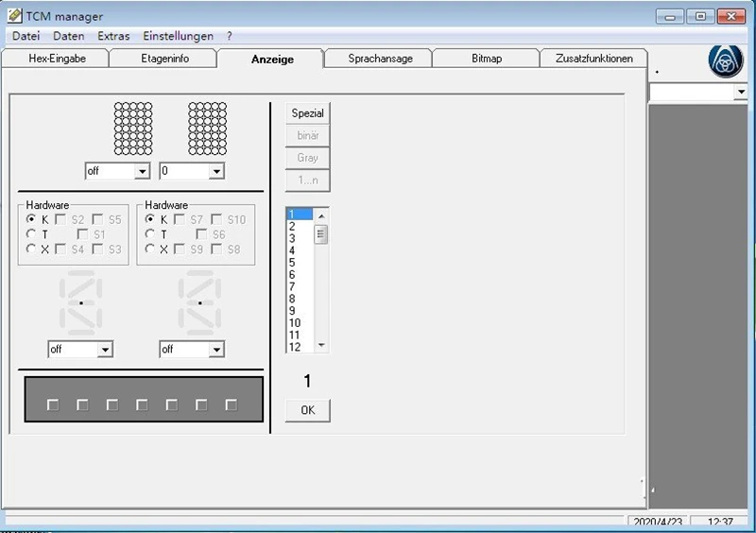Click the Gray button
The height and width of the screenshot is (533, 756).
308,158
